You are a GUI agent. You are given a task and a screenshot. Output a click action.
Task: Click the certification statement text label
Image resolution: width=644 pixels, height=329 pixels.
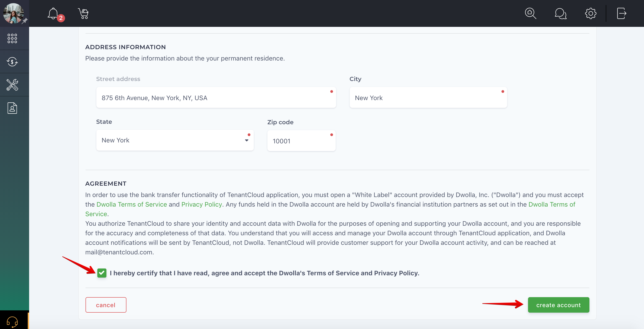click(x=264, y=273)
